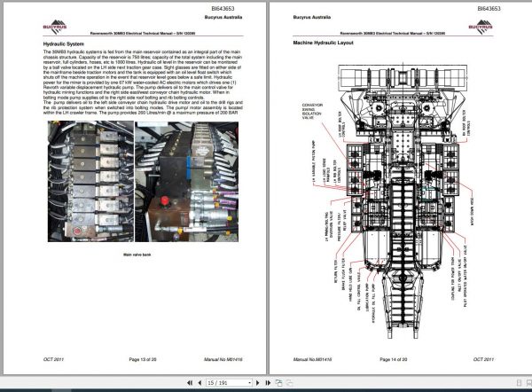Click the machine hydraulic layout drawing
This screenshot has width=532, height=392.
pyautogui.click(x=403, y=200)
